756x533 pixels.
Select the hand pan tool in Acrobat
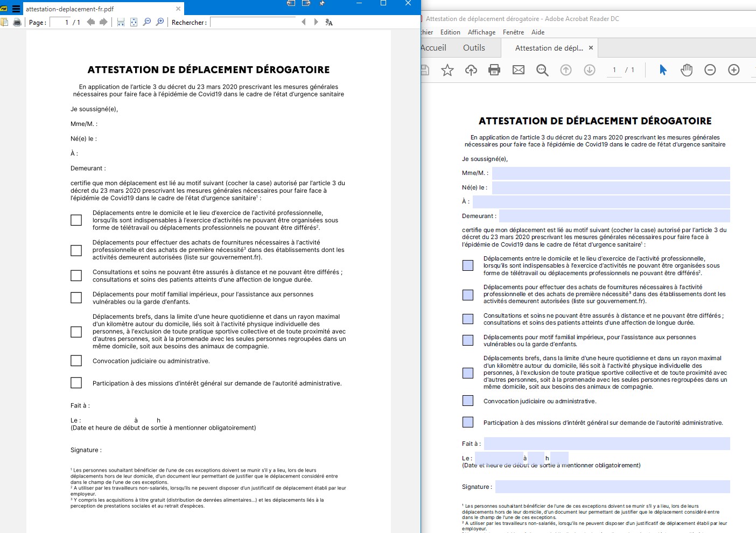tap(687, 70)
